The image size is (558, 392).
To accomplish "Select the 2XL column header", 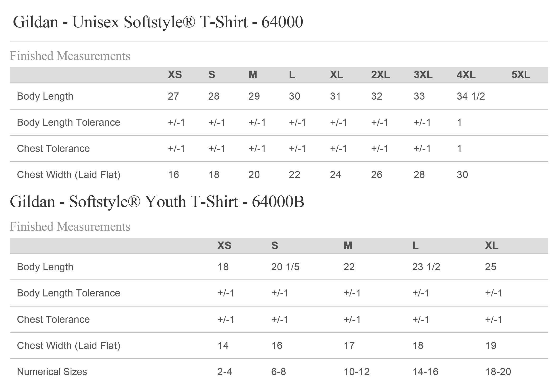I will 380,75.
